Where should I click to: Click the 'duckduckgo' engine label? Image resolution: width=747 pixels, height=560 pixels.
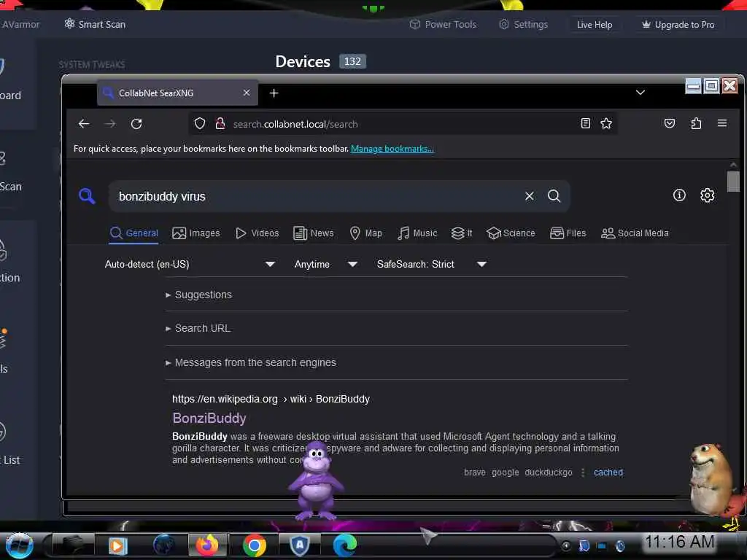[549, 472]
